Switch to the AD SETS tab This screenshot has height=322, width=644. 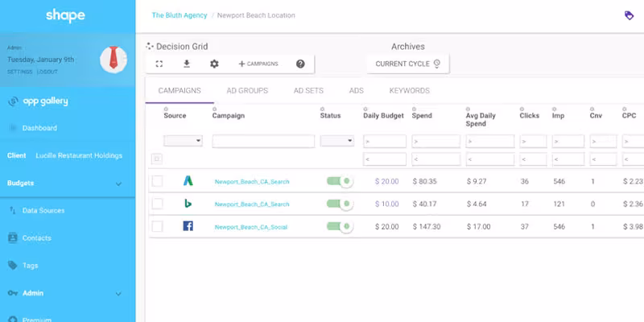308,91
